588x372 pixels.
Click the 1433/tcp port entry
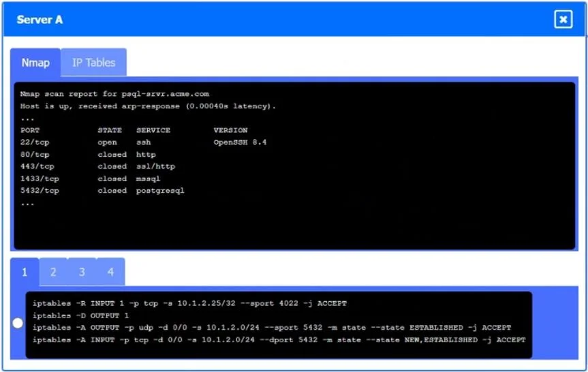click(x=40, y=179)
